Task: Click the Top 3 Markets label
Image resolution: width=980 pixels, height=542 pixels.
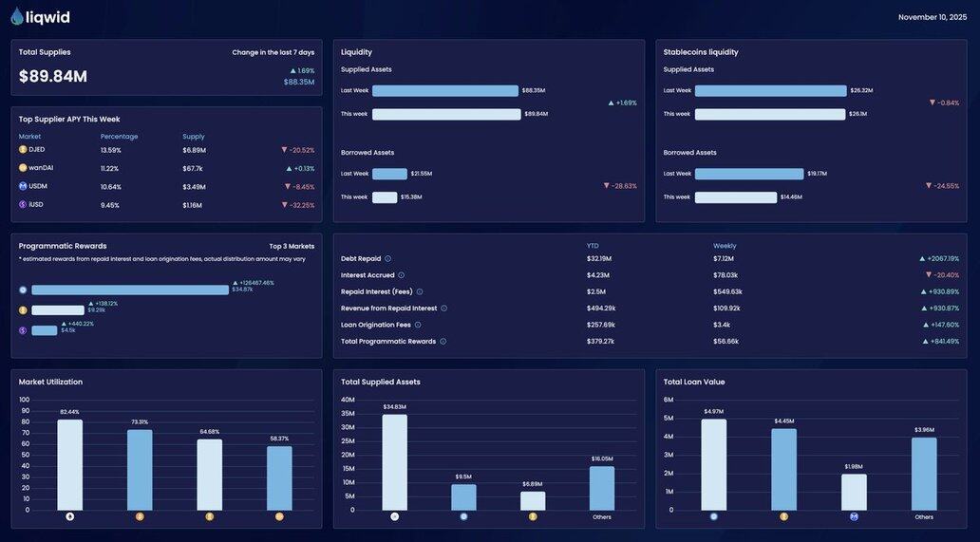Action: 292,246
